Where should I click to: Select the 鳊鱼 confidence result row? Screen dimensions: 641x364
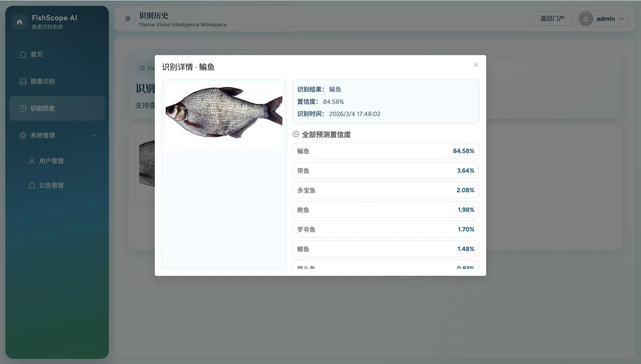pos(385,150)
